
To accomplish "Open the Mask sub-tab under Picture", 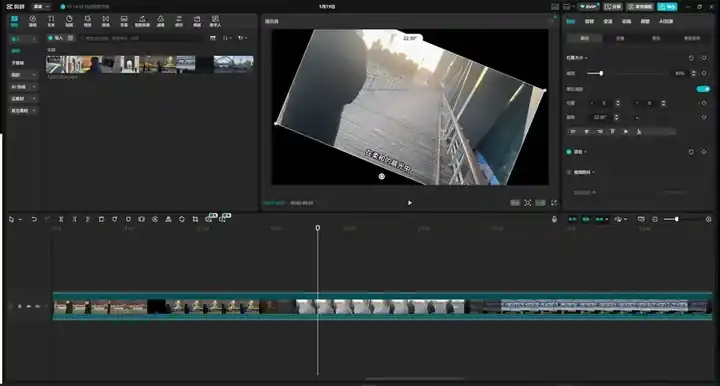I will [656, 38].
